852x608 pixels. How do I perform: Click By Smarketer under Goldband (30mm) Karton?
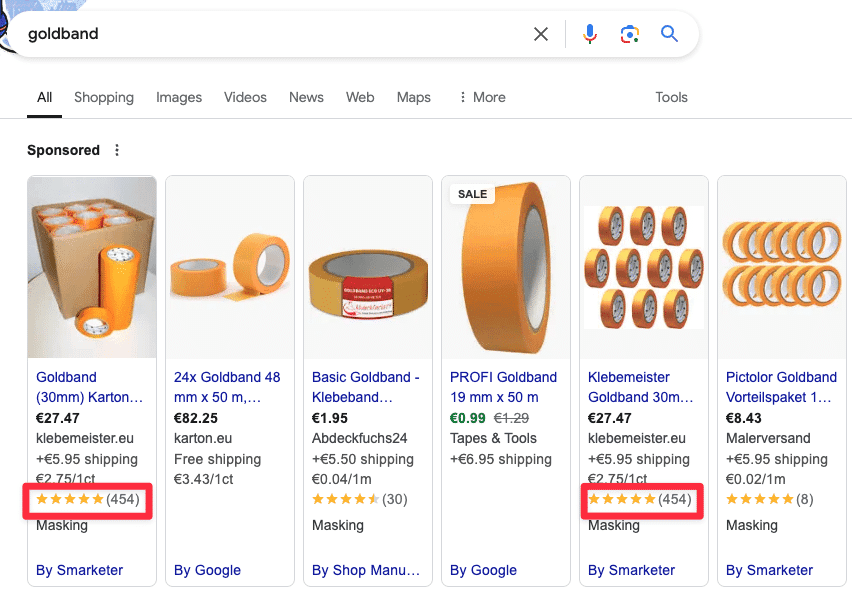click(79, 570)
